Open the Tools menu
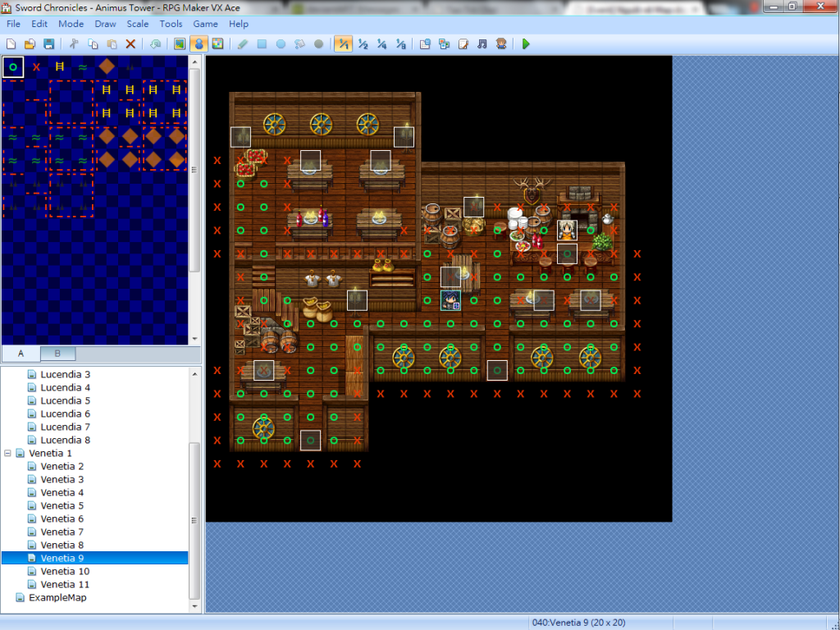The image size is (840, 630). 171,24
